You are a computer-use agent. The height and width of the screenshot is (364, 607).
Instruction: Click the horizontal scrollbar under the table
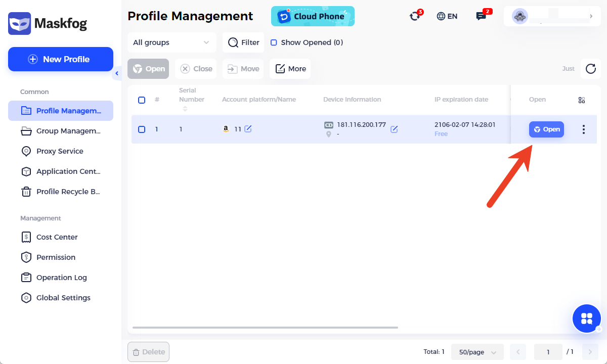[x=265, y=328]
